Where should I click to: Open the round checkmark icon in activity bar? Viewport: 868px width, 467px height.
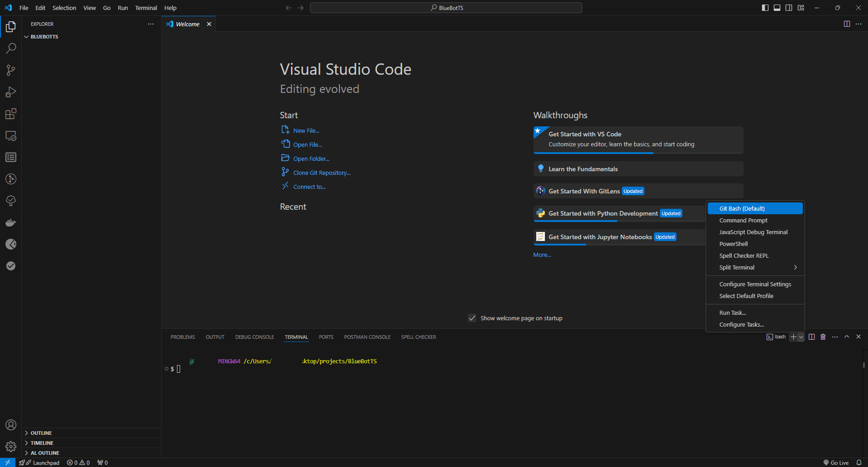coord(11,266)
